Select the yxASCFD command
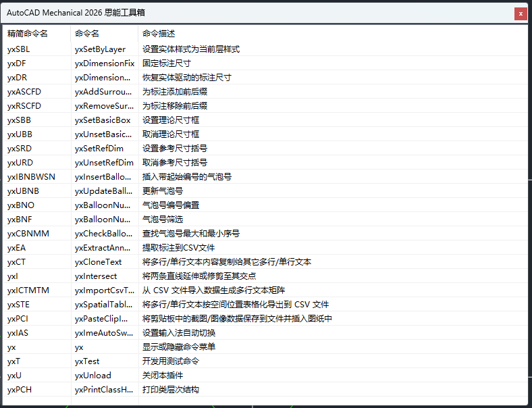This screenshot has height=408, width=532. (x=24, y=92)
